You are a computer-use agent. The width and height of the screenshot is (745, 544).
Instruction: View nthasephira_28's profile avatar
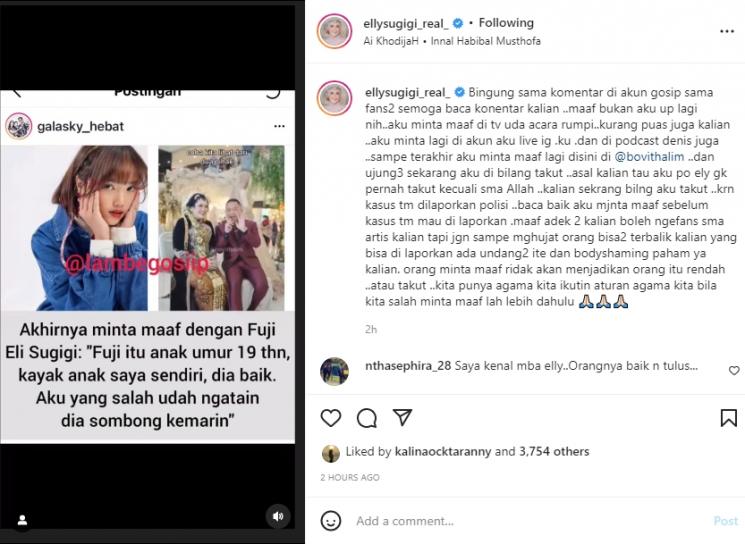click(334, 372)
